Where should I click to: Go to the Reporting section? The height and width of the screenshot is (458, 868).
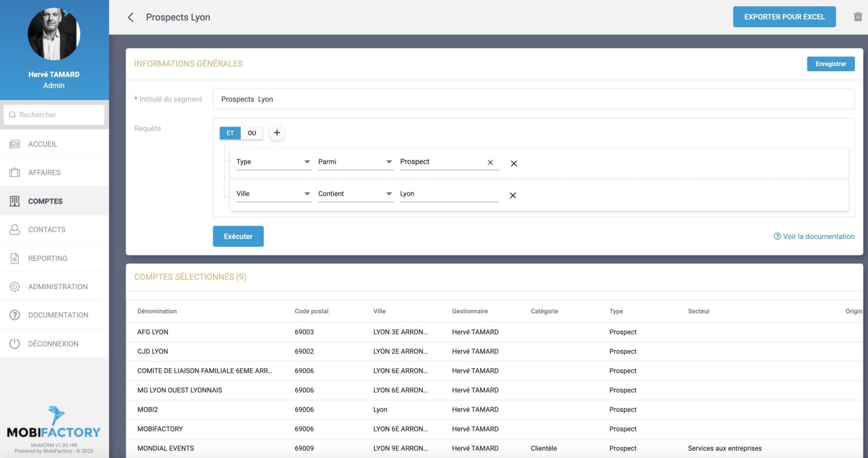(x=47, y=258)
